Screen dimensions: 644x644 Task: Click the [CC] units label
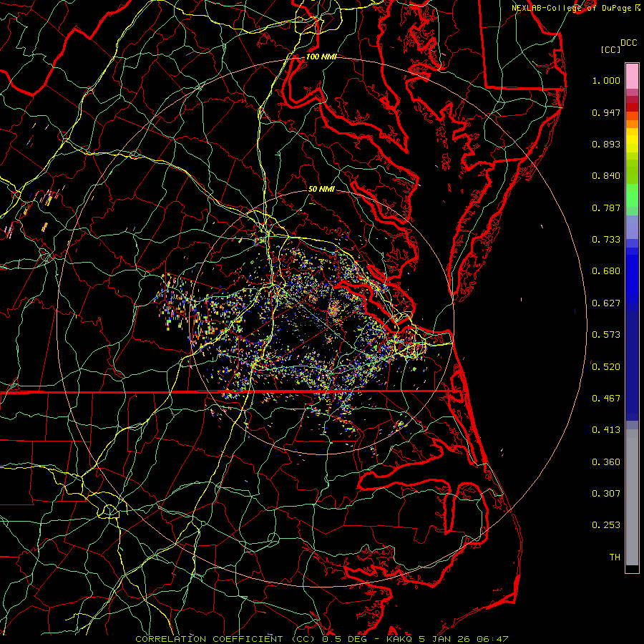point(610,49)
